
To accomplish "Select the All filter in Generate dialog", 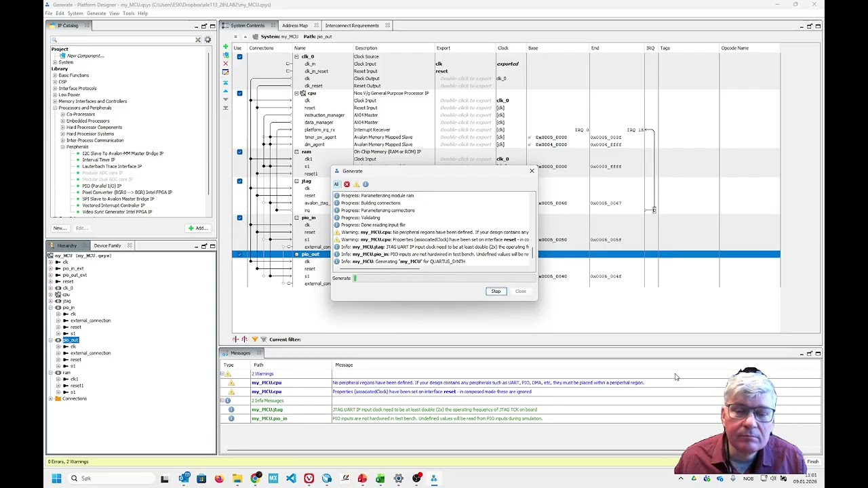I will (336, 184).
